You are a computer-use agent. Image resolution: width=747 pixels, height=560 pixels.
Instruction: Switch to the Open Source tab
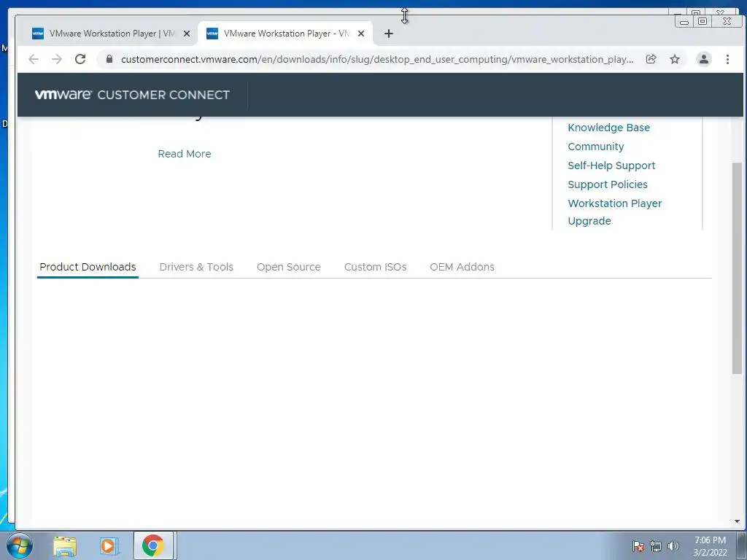point(289,267)
